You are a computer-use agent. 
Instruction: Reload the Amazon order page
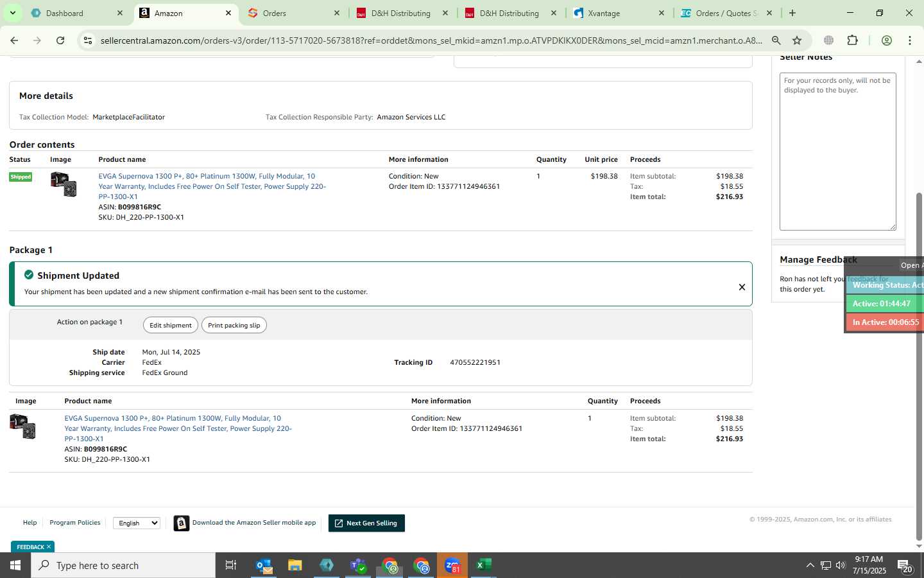(60, 40)
